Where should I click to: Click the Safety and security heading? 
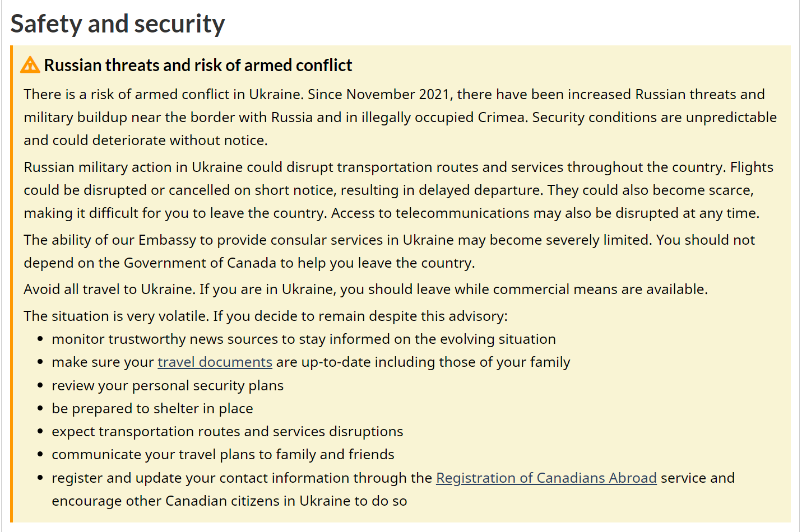[x=118, y=24]
